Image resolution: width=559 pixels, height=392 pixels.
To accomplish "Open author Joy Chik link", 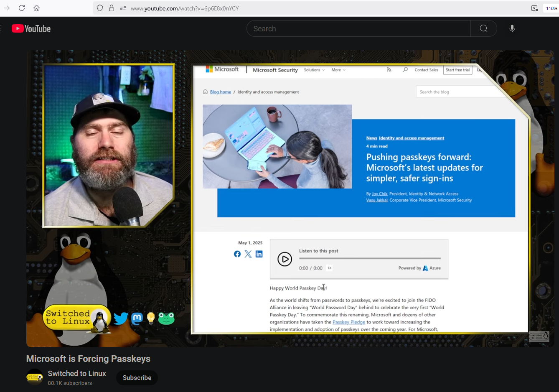I will (x=380, y=194).
